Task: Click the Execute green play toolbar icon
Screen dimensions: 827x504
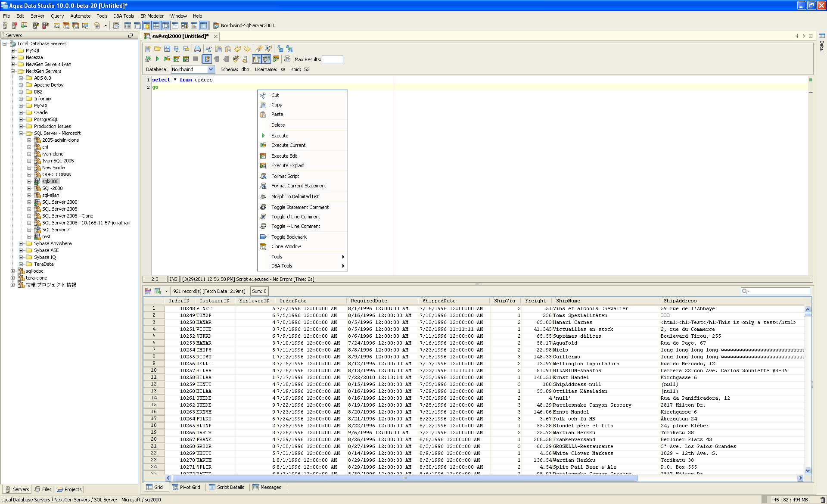Action: tap(157, 59)
